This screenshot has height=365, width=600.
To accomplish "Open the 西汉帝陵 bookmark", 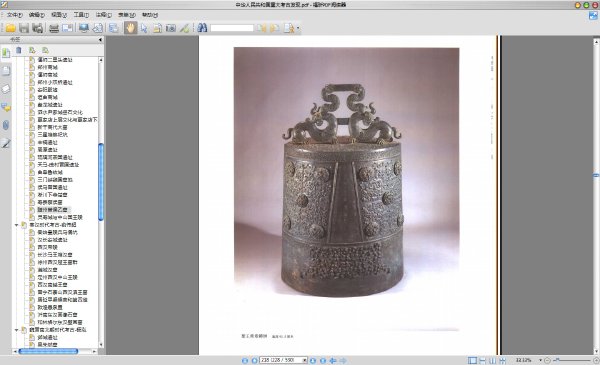I will tap(47, 247).
